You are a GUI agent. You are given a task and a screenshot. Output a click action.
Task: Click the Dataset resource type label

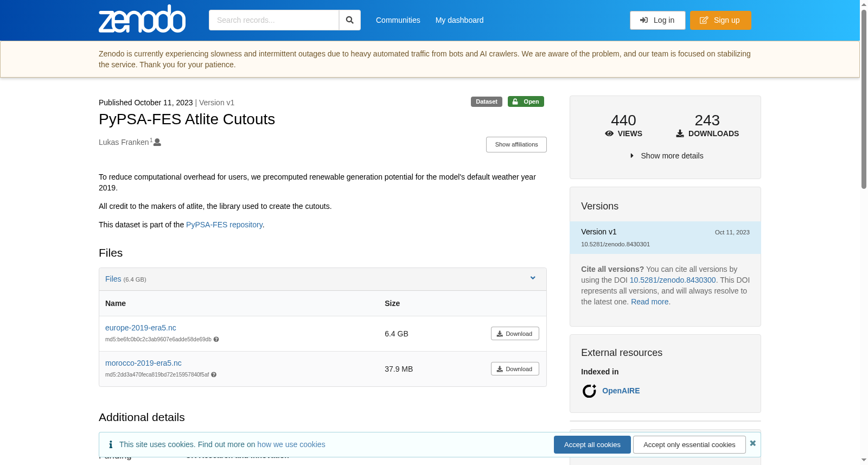487,101
